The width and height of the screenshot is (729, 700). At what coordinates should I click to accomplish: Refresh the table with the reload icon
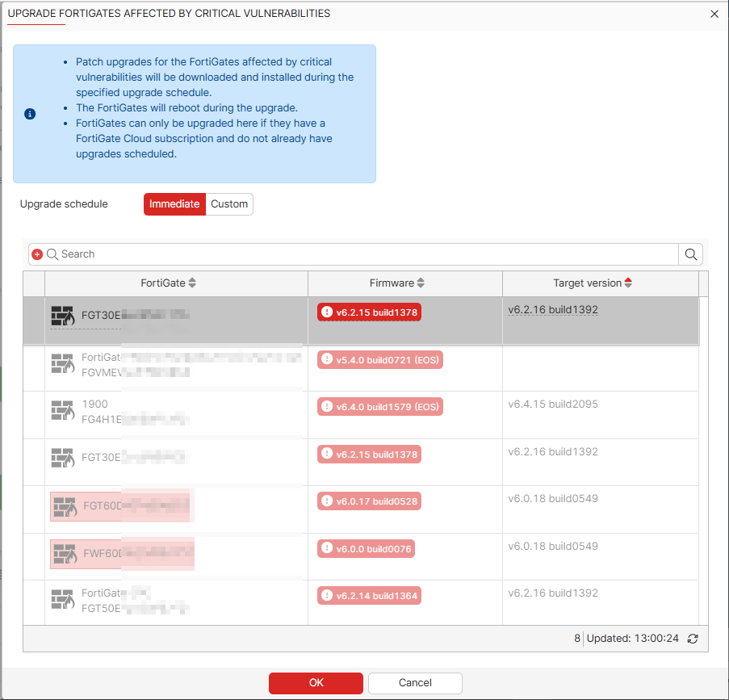point(693,639)
